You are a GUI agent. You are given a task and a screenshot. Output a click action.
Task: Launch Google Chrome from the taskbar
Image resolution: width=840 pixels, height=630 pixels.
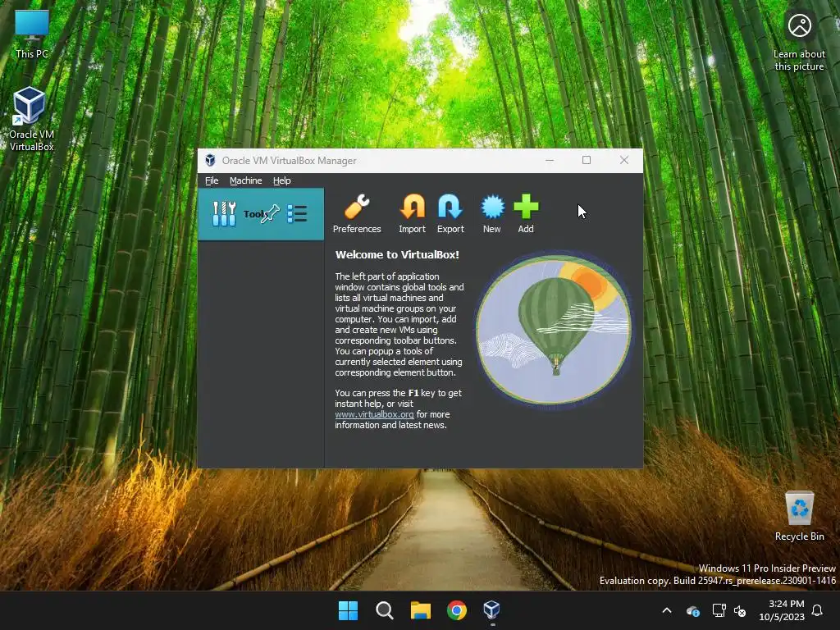(x=456, y=610)
